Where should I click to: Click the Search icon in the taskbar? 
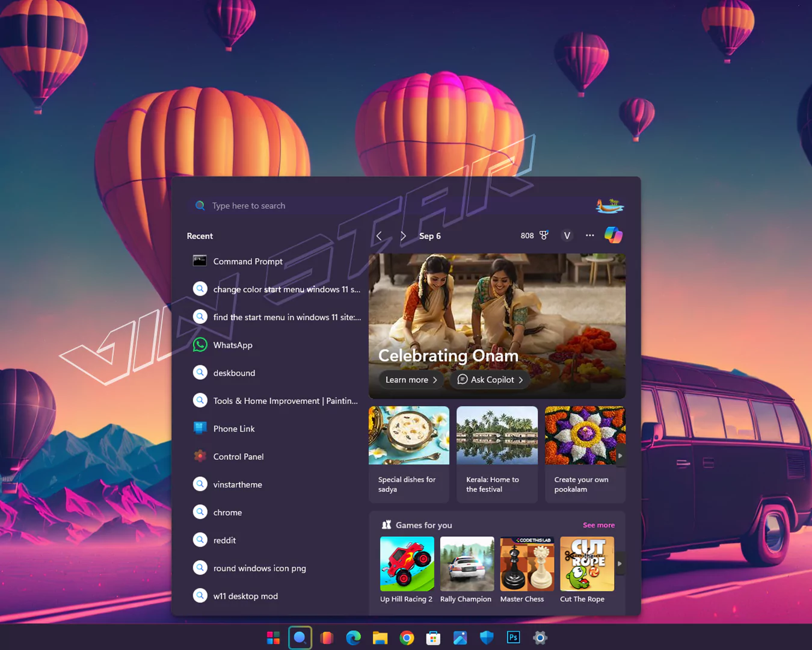300,637
